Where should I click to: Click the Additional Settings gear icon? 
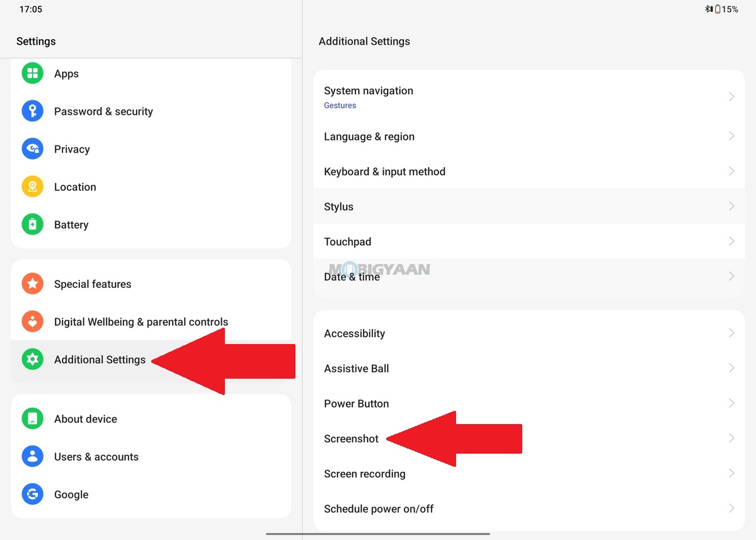[33, 360]
